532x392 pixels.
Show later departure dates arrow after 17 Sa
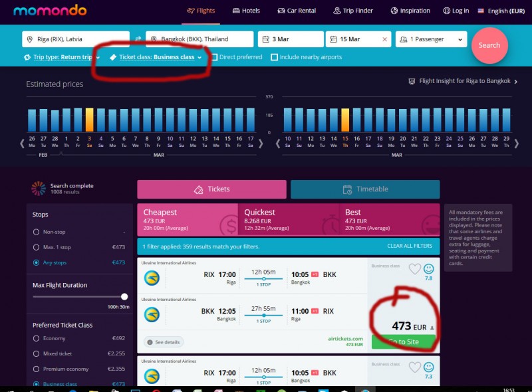pos(261,144)
